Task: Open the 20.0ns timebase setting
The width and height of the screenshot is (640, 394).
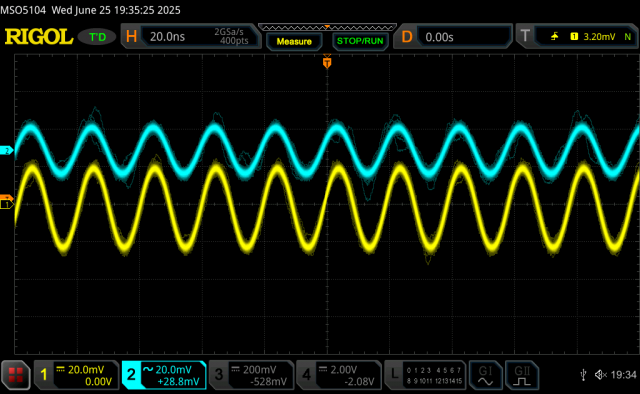Action: (167, 37)
